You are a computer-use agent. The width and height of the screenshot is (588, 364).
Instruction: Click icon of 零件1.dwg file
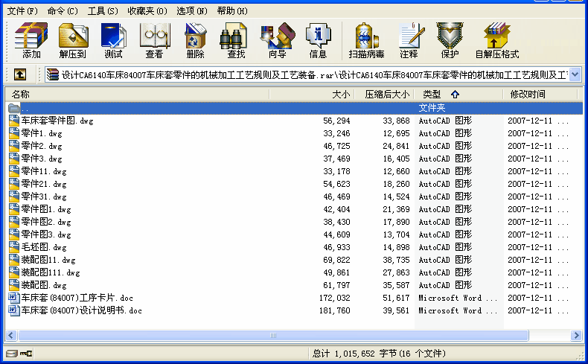pos(14,133)
